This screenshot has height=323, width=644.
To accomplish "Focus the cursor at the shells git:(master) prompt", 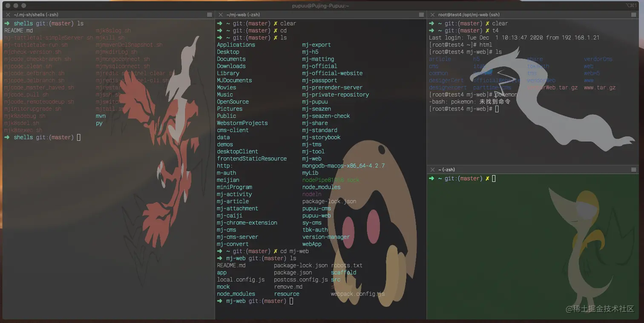I will click(x=78, y=137).
